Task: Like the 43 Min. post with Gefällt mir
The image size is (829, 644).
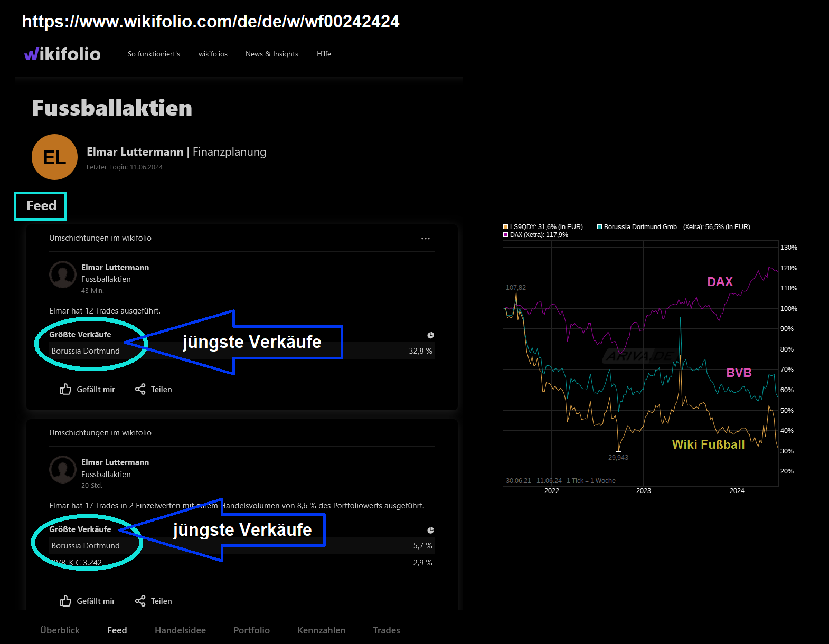Action: click(87, 389)
